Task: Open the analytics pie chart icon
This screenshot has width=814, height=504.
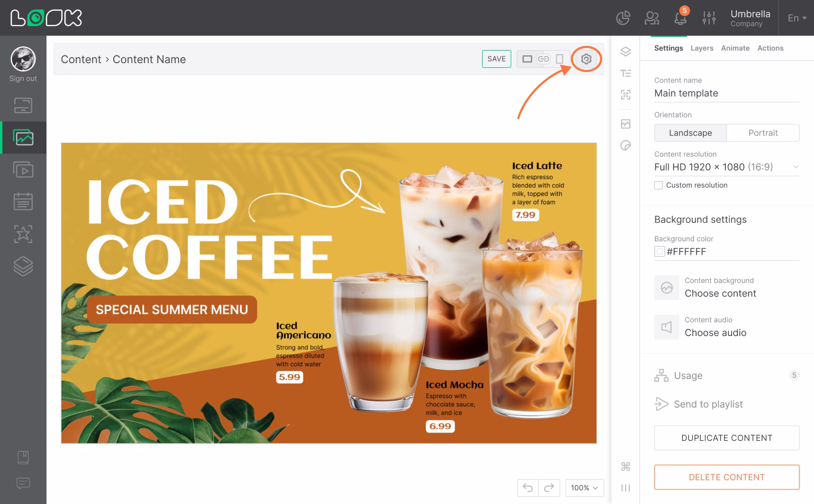Action: pyautogui.click(x=623, y=18)
